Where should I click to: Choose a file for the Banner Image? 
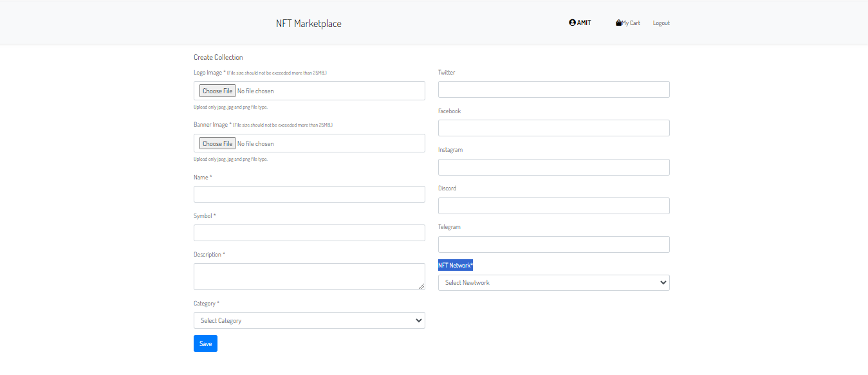pyautogui.click(x=217, y=143)
